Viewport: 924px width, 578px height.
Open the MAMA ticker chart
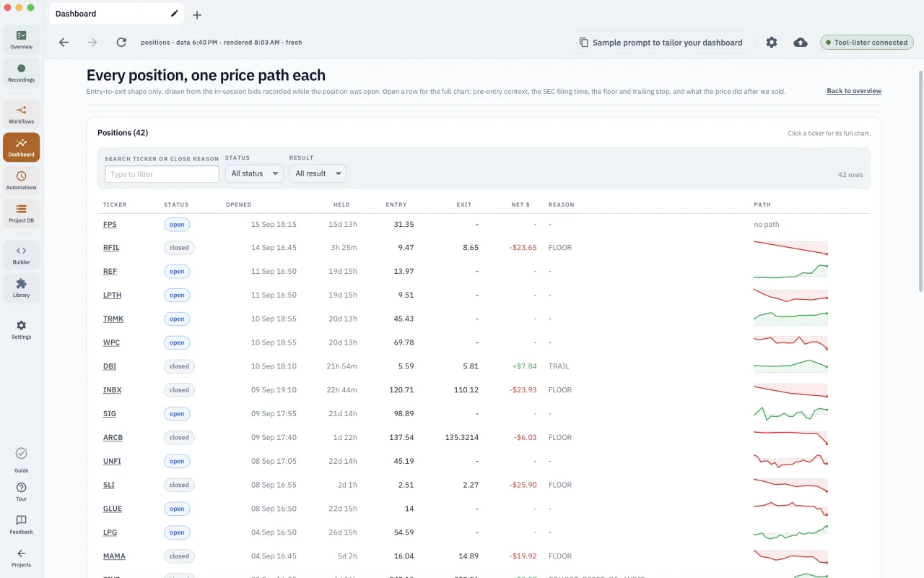(x=114, y=556)
